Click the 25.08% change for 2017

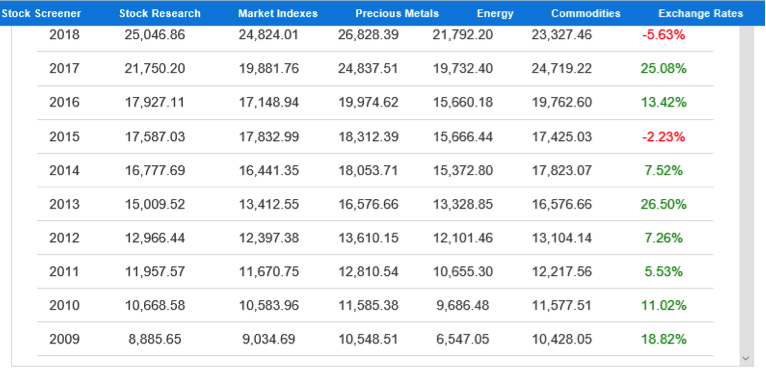click(663, 68)
